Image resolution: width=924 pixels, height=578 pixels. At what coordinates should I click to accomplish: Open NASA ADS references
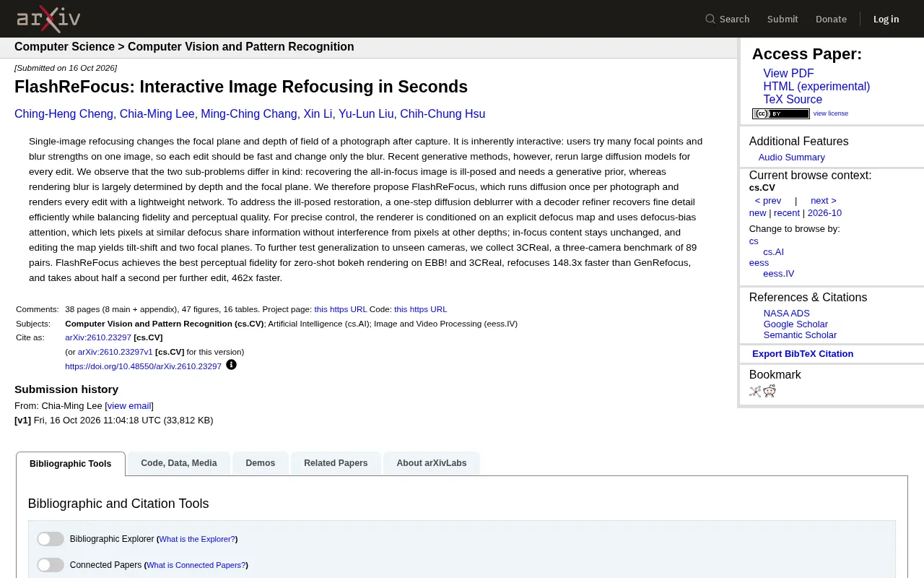[786, 314]
